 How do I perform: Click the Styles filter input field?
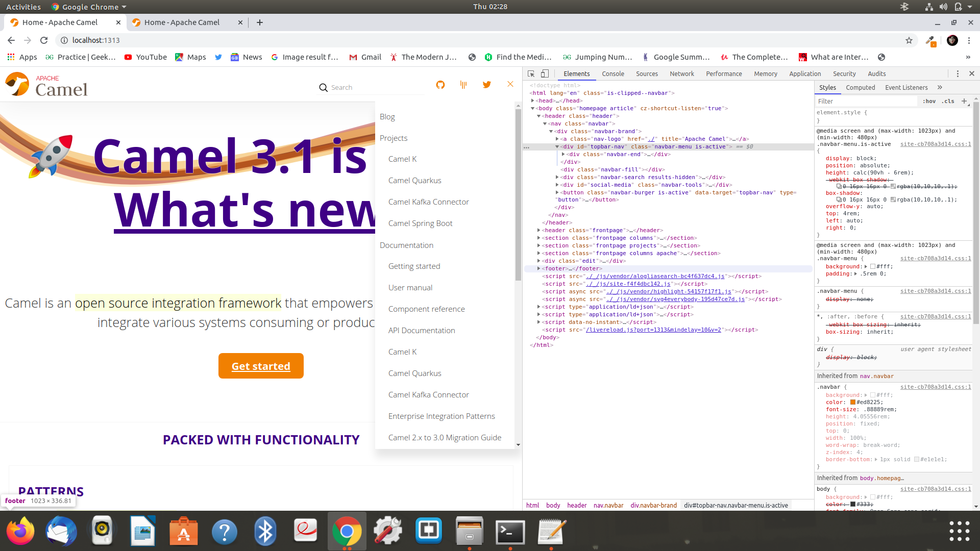(x=867, y=102)
